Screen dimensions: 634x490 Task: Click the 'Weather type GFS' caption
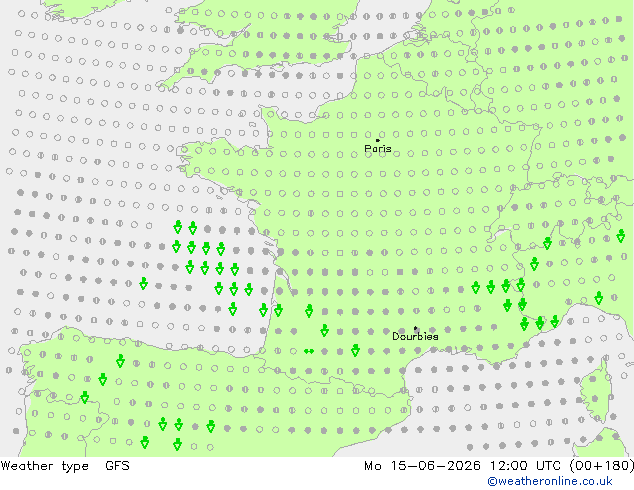pyautogui.click(x=65, y=466)
